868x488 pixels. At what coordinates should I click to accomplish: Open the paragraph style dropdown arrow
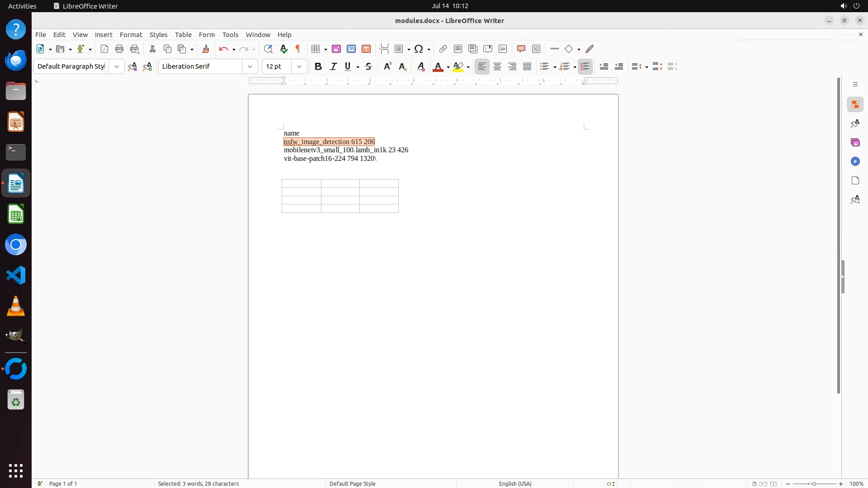tap(117, 66)
